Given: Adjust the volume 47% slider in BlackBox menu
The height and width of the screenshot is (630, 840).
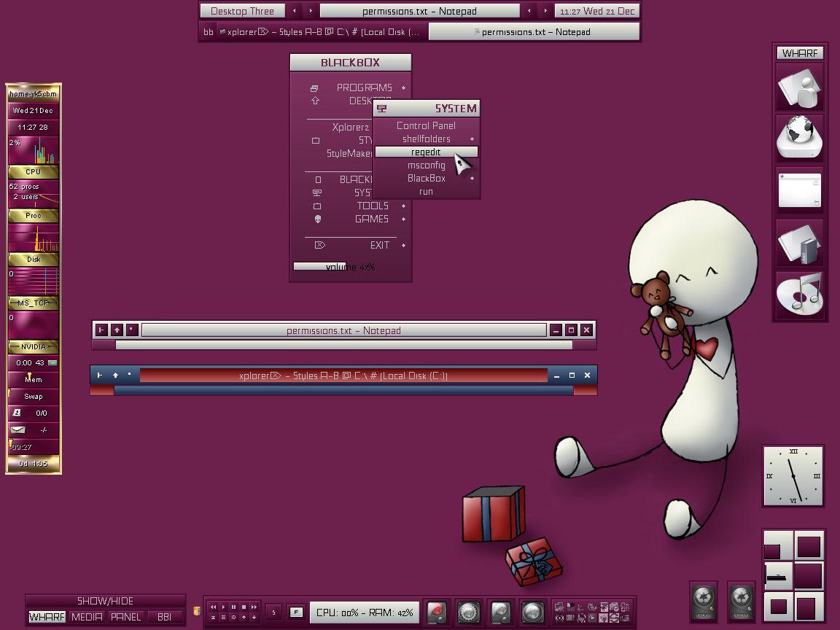Looking at the screenshot, I should 350,267.
